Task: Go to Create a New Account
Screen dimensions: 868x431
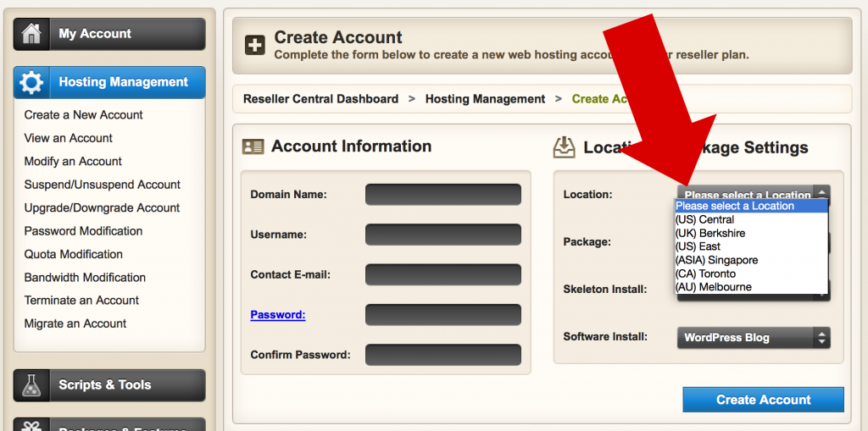Action: [x=84, y=115]
